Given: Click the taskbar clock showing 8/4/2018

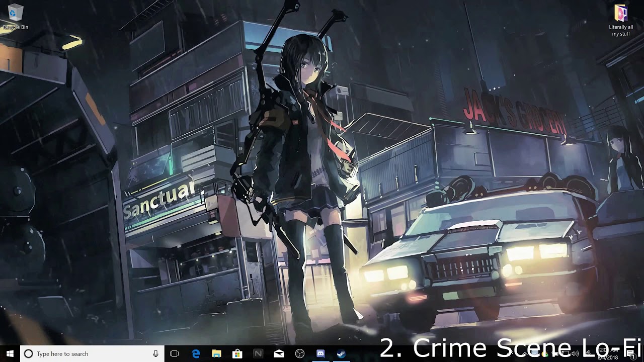Looking at the screenshot, I should pos(609,354).
